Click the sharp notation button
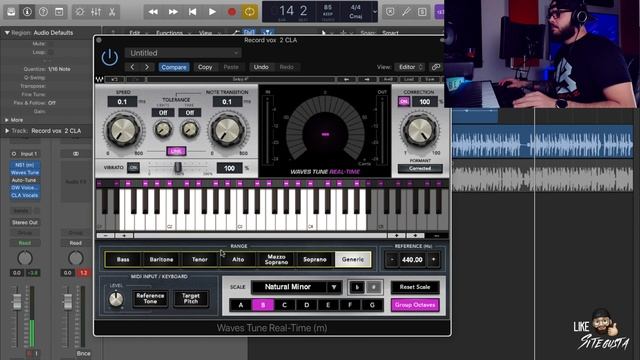Viewport: 640px width, 360px height. [x=373, y=287]
